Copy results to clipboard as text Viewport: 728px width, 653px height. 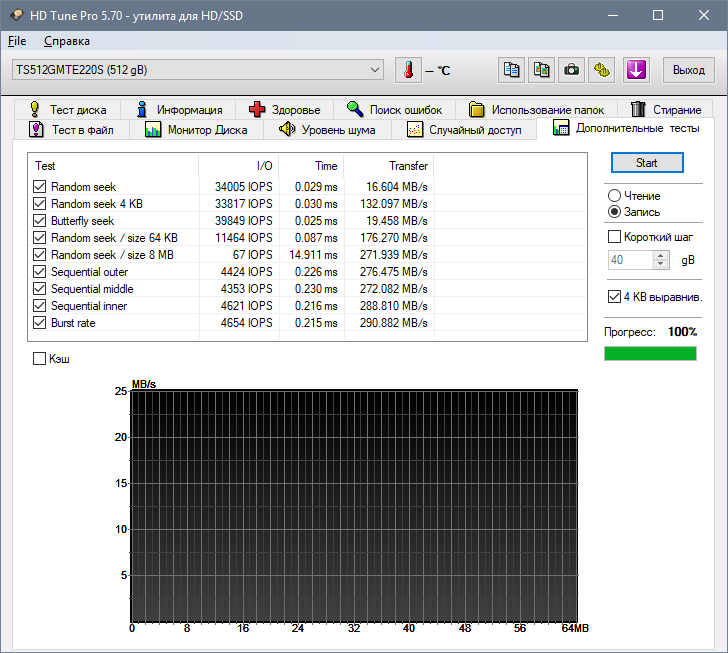tap(511, 70)
